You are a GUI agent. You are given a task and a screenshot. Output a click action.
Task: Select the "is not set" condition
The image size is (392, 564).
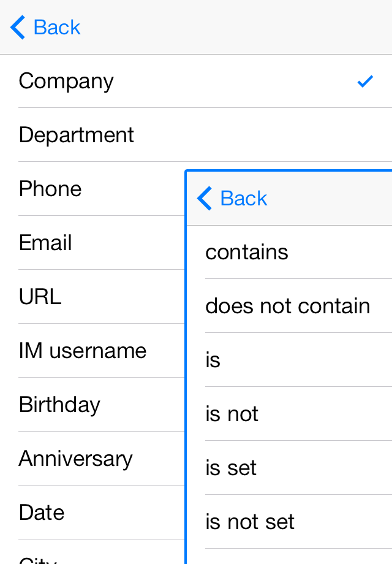(x=250, y=522)
